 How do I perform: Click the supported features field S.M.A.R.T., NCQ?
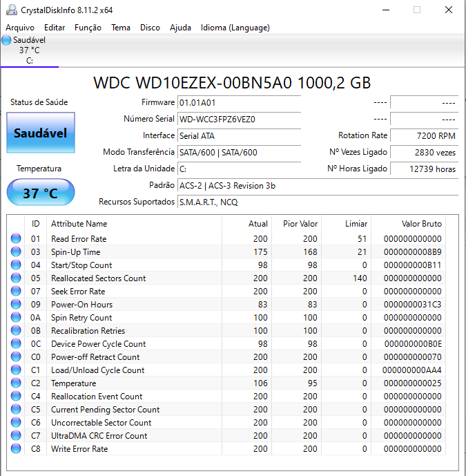pyautogui.click(x=318, y=202)
